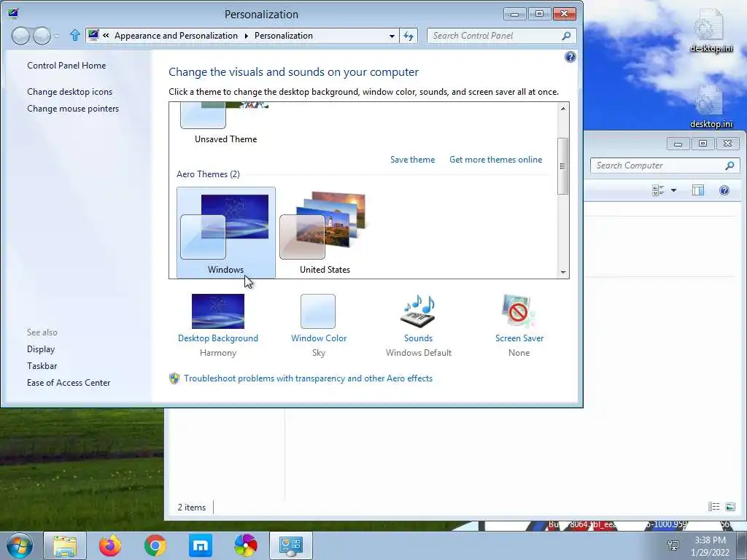This screenshot has height=560, width=747.
Task: Maximize the Computer window
Action: click(x=703, y=144)
